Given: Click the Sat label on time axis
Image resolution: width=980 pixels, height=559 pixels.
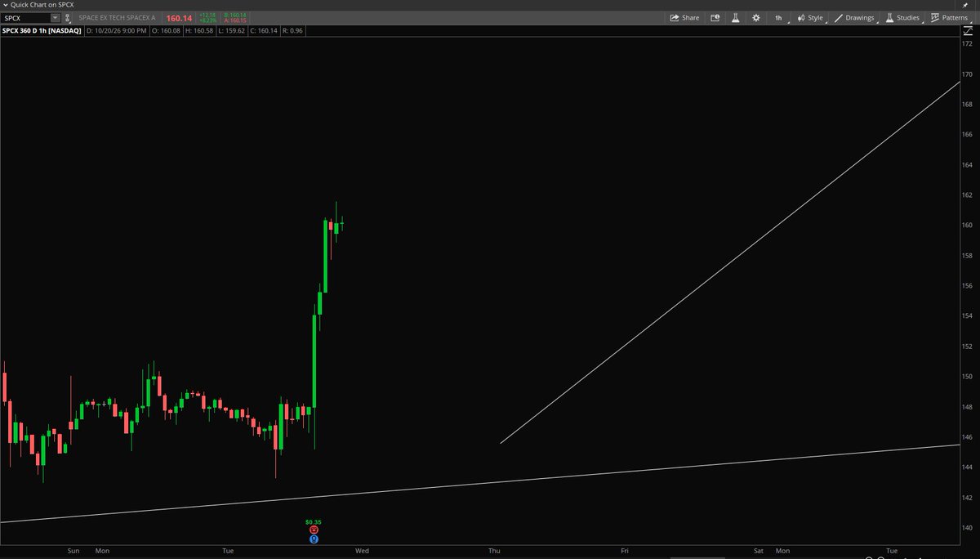Looking at the screenshot, I should point(758,551).
